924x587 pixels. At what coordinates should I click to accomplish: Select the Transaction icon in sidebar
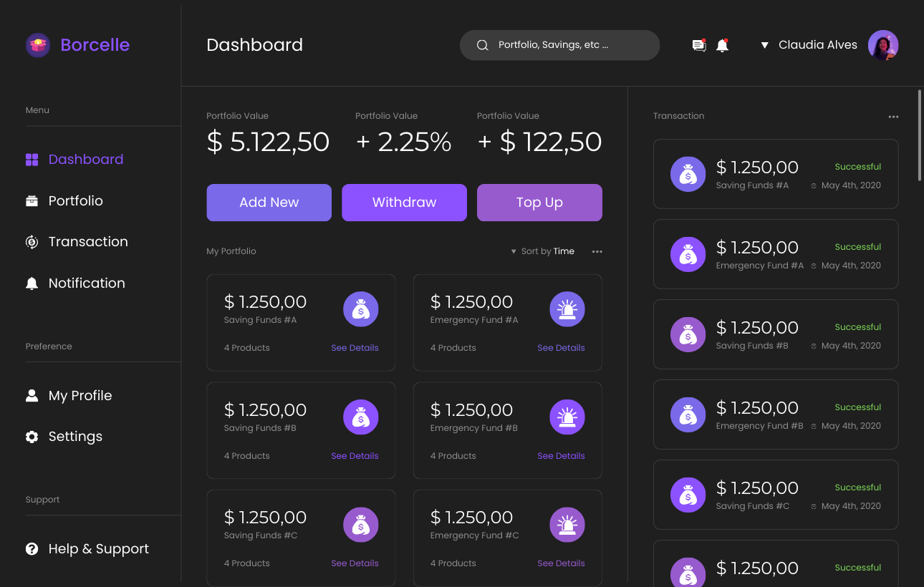click(32, 241)
